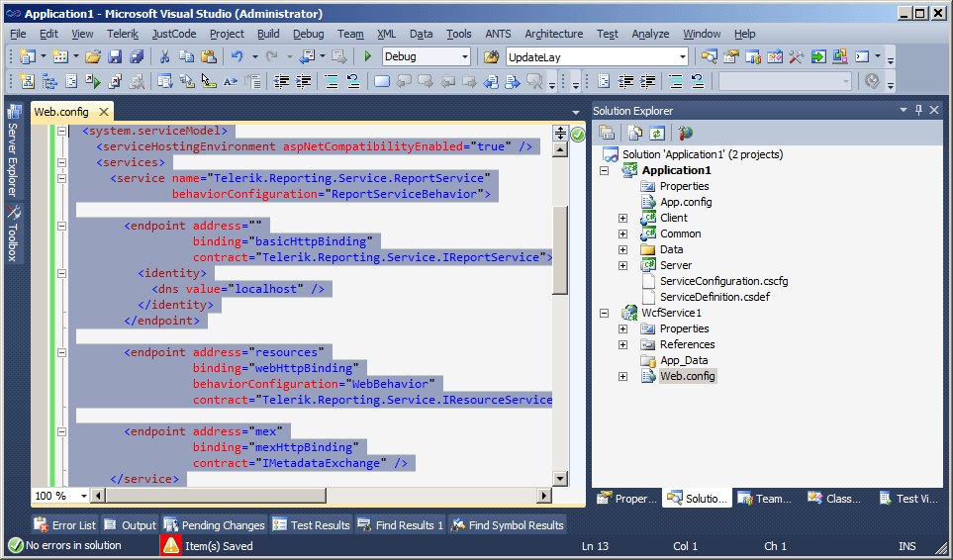The width and height of the screenshot is (953, 560).
Task: Collapse the system.serviceModel code outline node
Action: (62, 131)
